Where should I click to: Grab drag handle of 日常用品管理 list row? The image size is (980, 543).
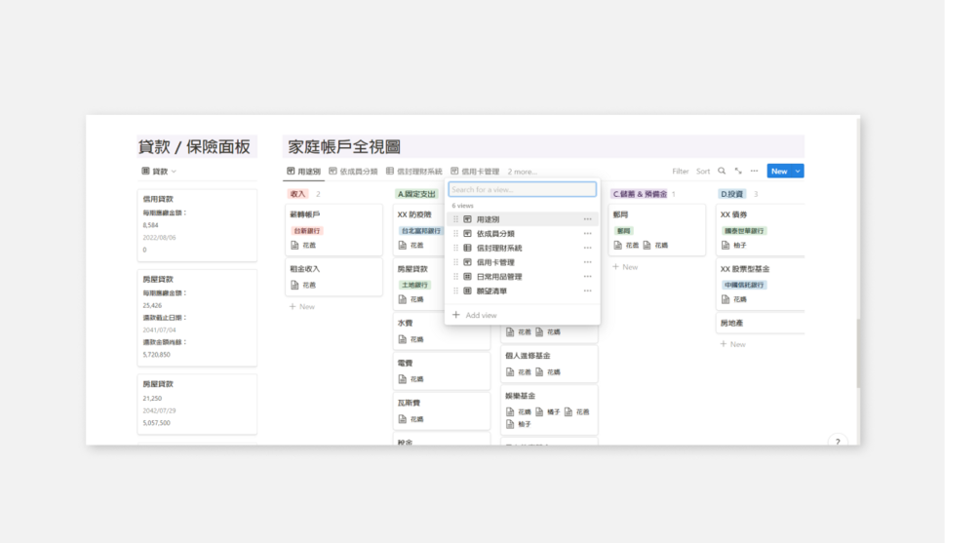pyautogui.click(x=455, y=277)
